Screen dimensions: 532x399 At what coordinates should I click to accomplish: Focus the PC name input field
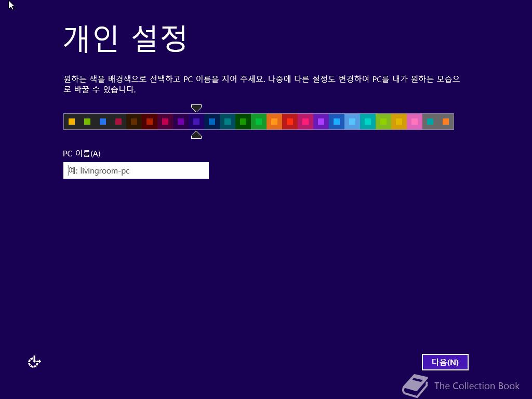pyautogui.click(x=136, y=170)
